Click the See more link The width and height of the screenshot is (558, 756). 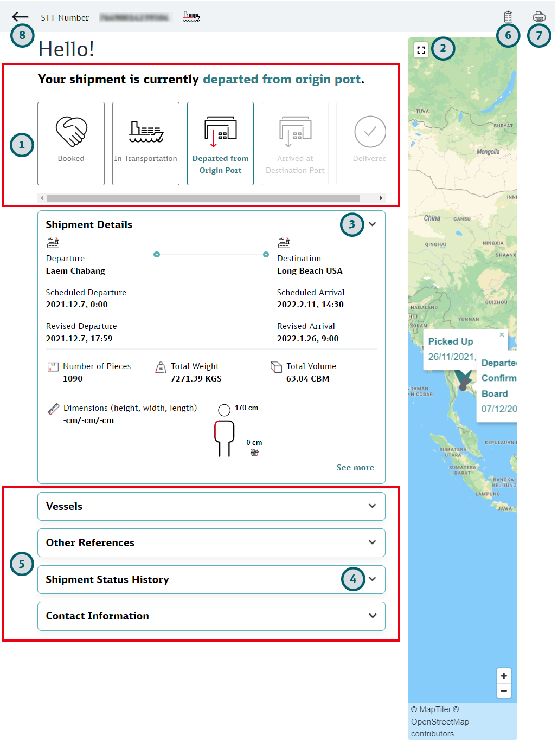click(355, 467)
